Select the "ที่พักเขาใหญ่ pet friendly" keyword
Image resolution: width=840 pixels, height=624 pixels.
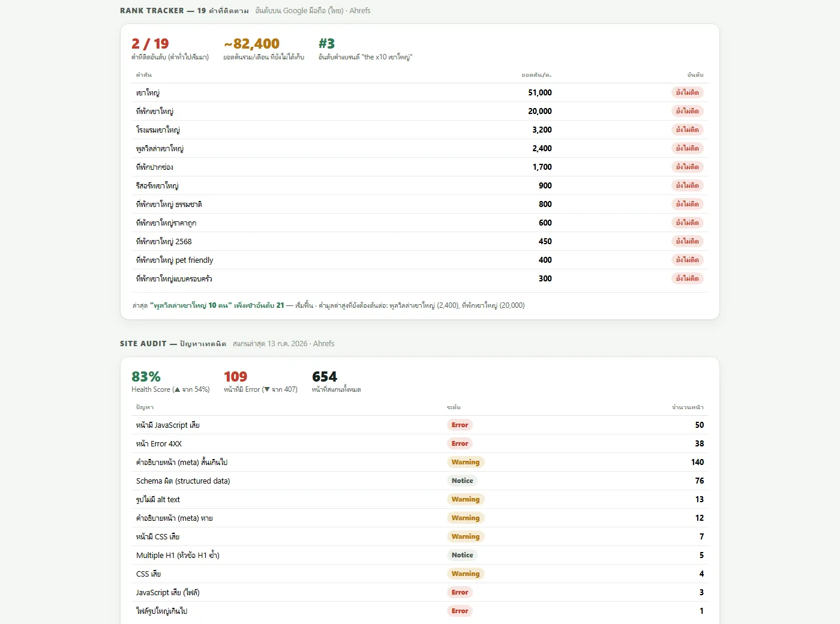coord(175,260)
